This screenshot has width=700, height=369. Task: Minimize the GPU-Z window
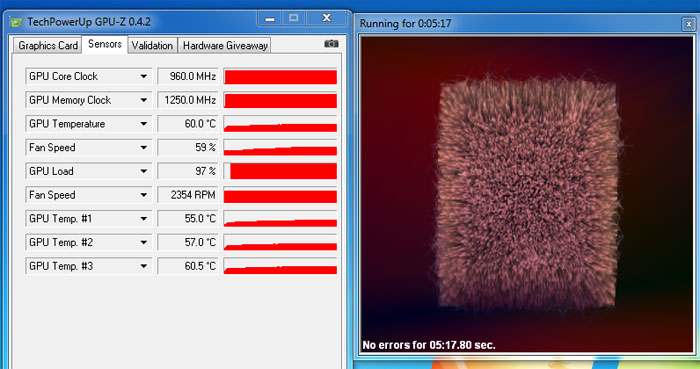pyautogui.click(x=269, y=18)
